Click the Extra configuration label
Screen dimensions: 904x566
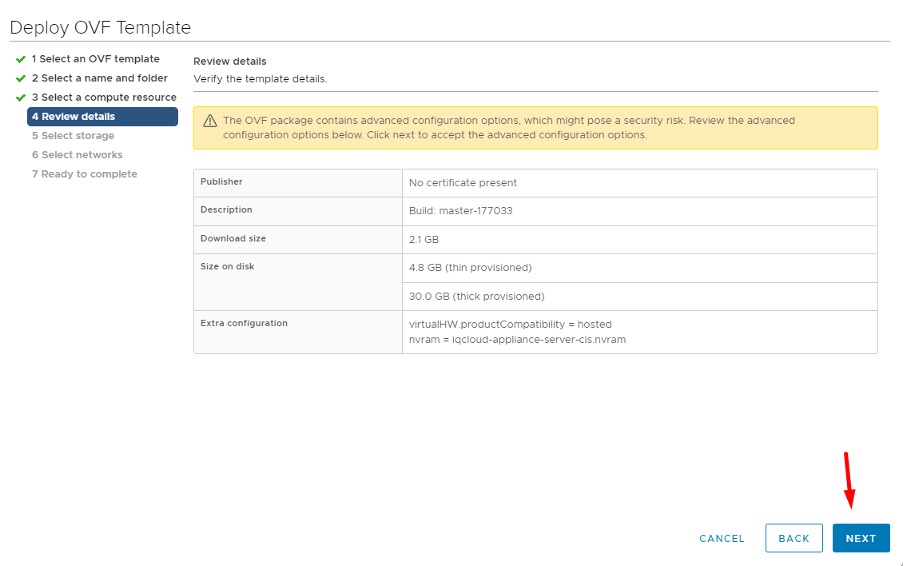click(244, 323)
